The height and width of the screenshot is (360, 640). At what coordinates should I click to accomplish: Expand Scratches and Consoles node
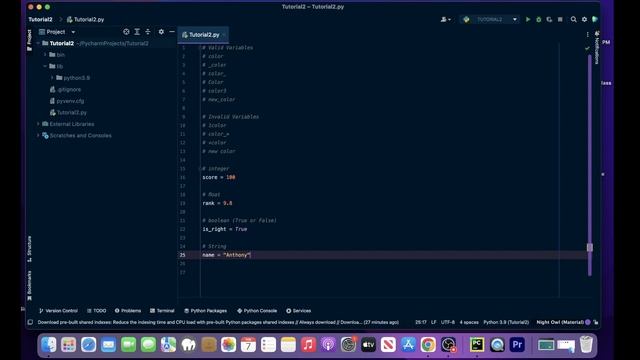[38, 135]
